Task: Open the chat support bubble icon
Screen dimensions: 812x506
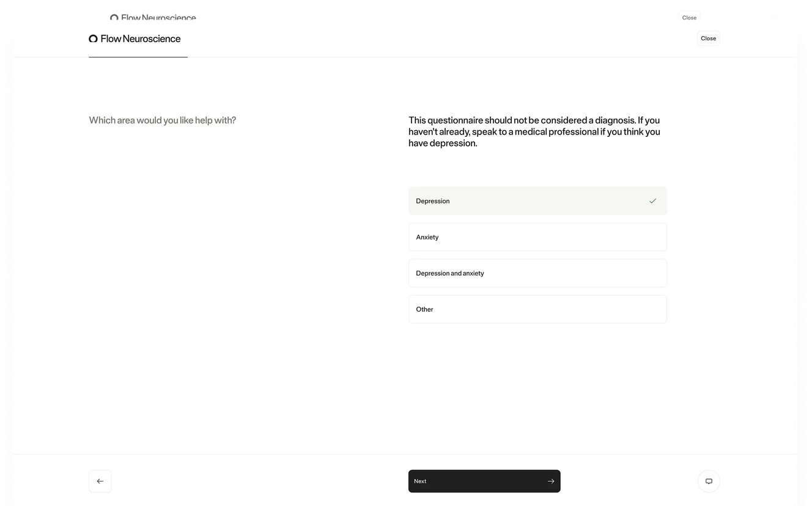Action: [709, 481]
